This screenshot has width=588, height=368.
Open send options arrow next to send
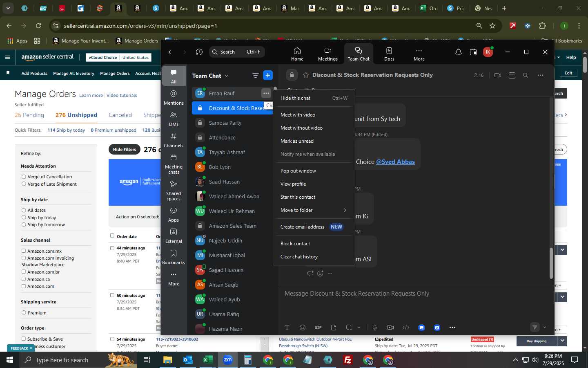tap(544, 327)
